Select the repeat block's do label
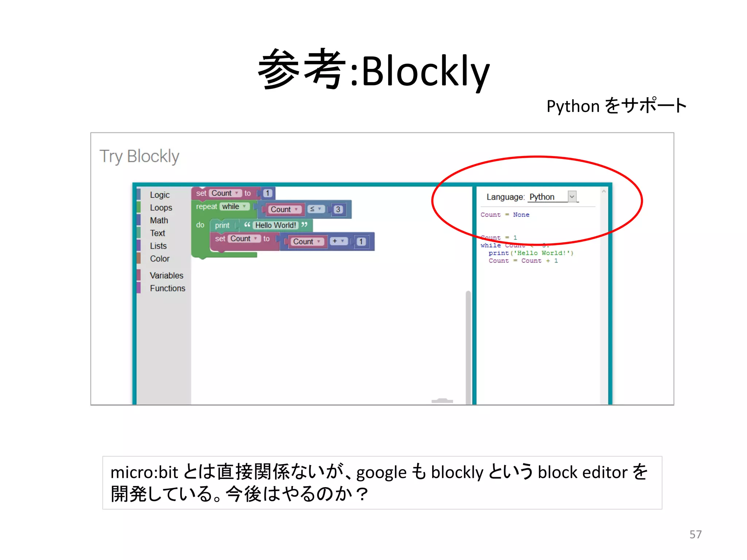747x560 pixels. click(200, 225)
